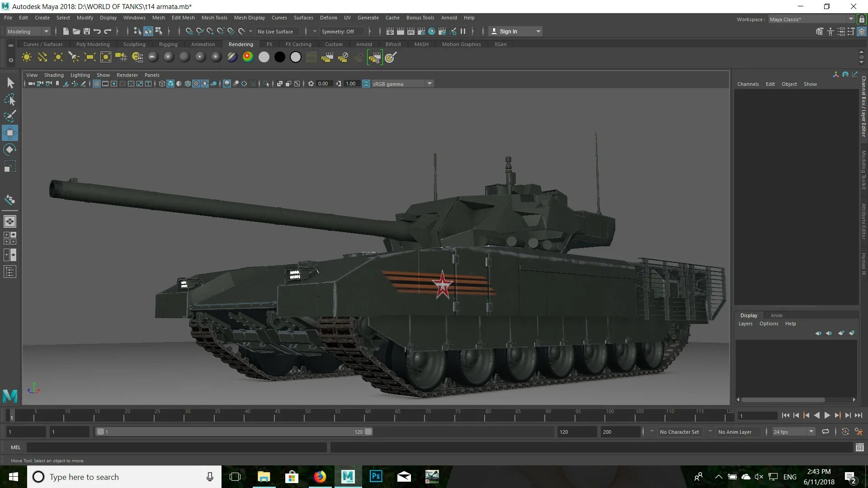
Task: Switch to the Arnold shelf tab
Action: tap(364, 44)
